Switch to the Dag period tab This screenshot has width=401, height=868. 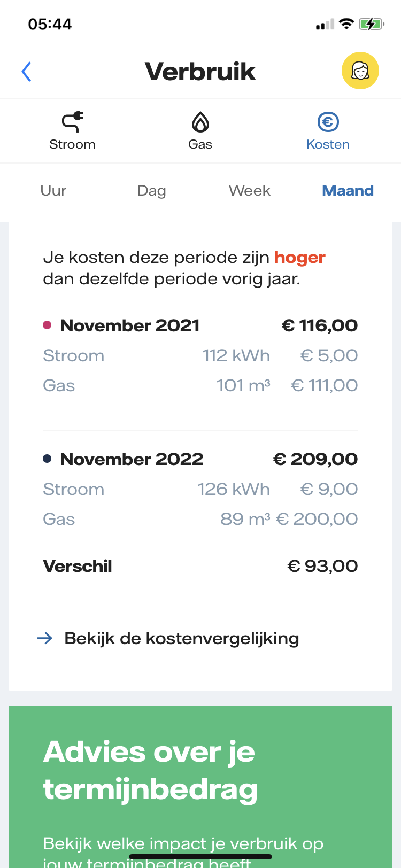(151, 191)
